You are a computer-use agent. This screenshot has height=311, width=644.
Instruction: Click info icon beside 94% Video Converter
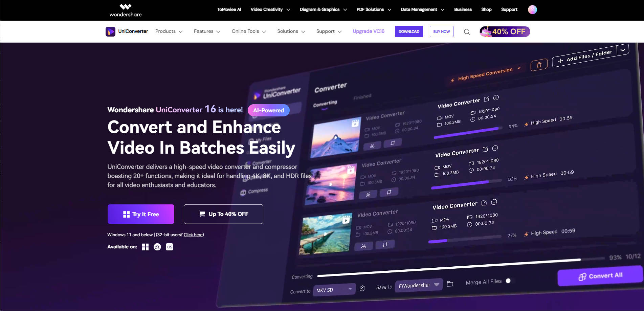(x=496, y=98)
